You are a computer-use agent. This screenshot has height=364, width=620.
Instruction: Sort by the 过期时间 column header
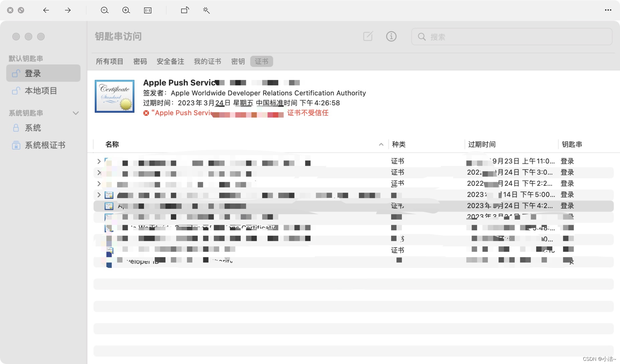482,144
